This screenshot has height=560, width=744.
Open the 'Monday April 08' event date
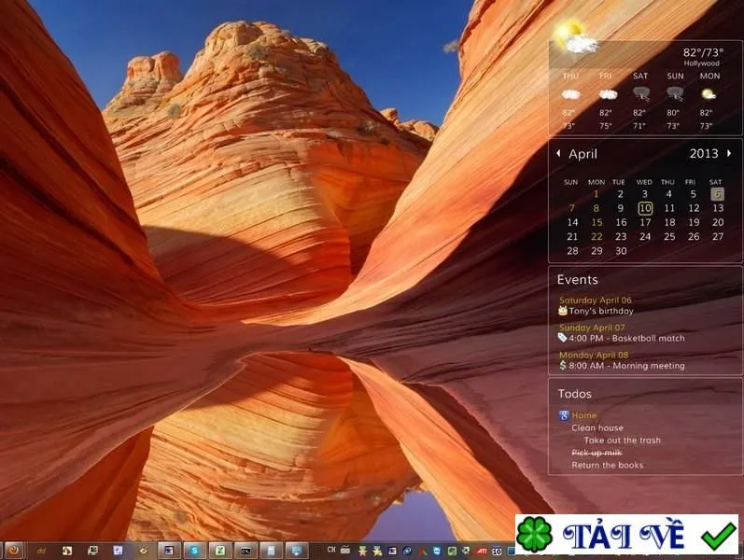(x=594, y=355)
